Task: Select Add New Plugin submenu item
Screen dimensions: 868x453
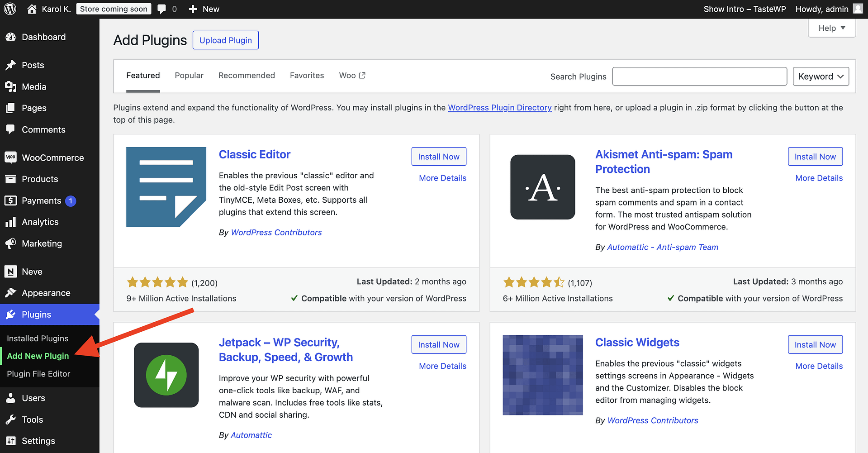Action: tap(38, 356)
